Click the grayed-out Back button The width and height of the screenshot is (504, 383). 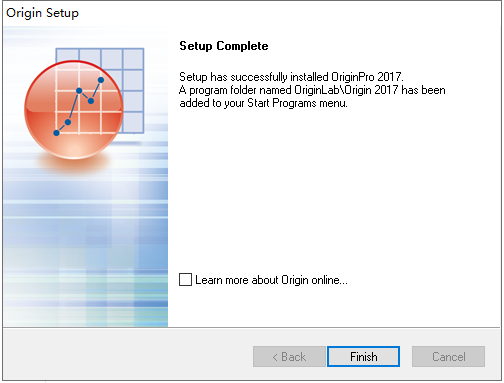click(x=289, y=357)
